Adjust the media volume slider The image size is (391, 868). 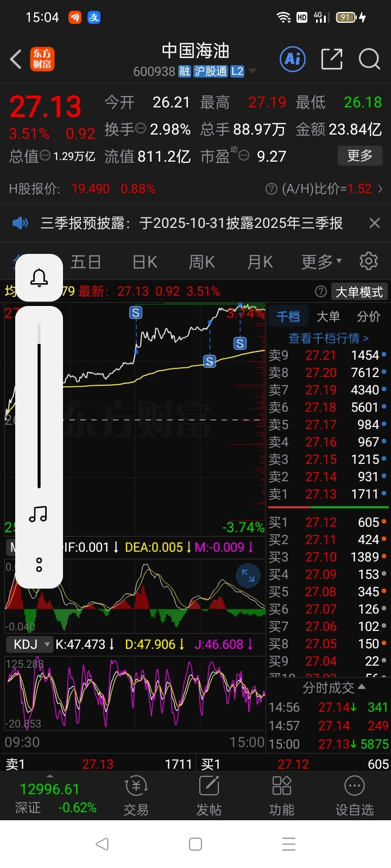(39, 406)
